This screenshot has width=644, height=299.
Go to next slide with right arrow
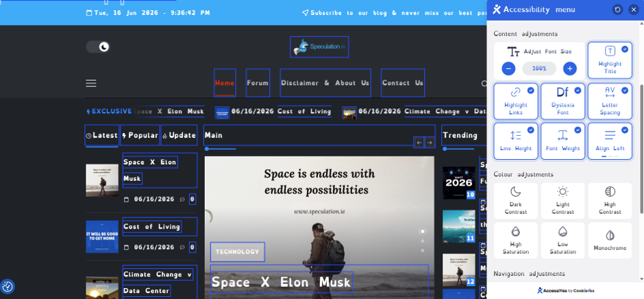(430, 143)
